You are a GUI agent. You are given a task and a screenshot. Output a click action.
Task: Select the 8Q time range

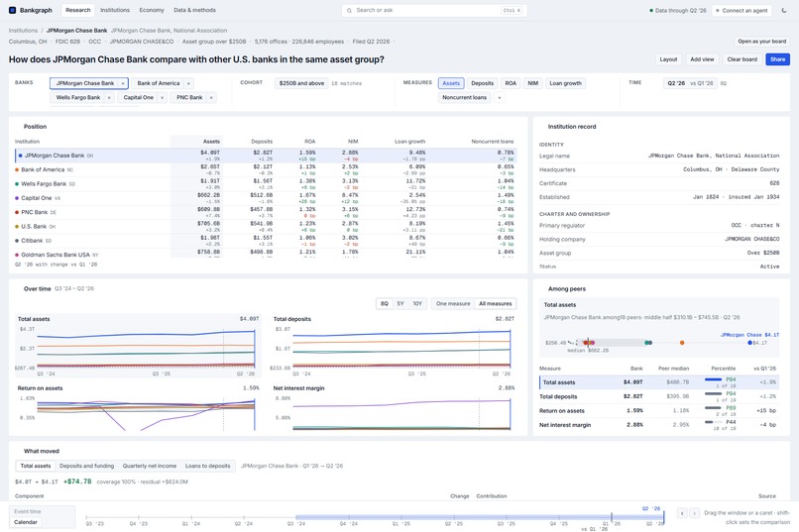[x=385, y=304]
